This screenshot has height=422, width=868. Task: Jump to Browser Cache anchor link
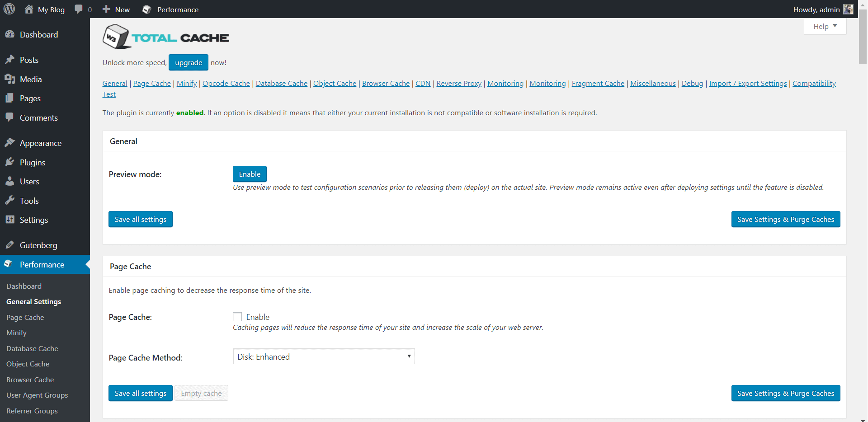386,83
